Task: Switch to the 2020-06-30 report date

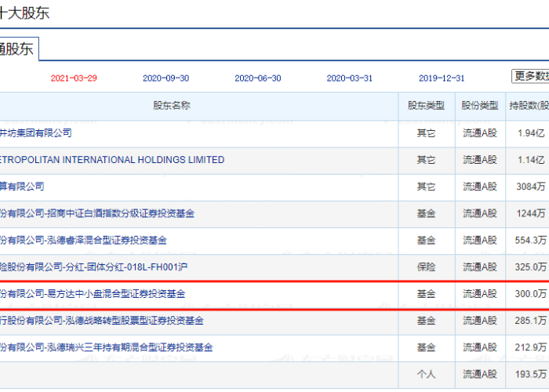Action: coord(258,78)
